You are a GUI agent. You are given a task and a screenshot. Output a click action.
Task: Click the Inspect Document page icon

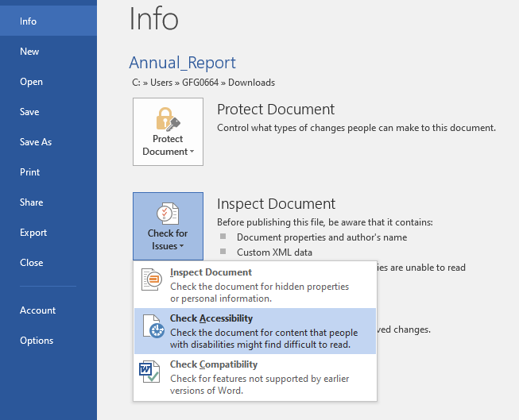tap(152, 279)
